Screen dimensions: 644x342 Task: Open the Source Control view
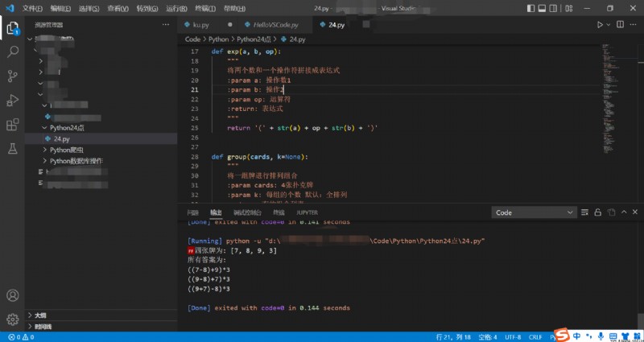[x=13, y=76]
